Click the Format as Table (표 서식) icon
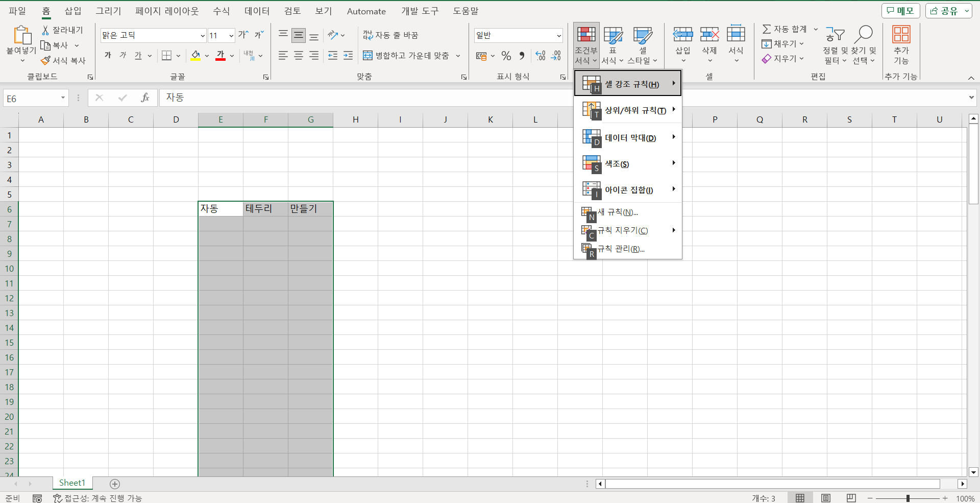Viewport: 980px width, 503px height. click(x=612, y=35)
